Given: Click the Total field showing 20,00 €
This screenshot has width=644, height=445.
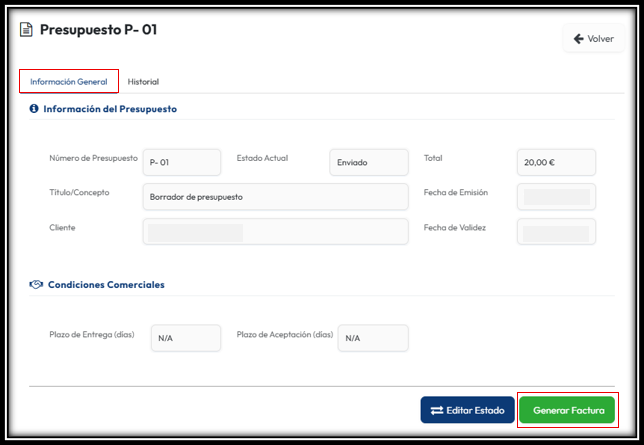Looking at the screenshot, I should point(556,162).
